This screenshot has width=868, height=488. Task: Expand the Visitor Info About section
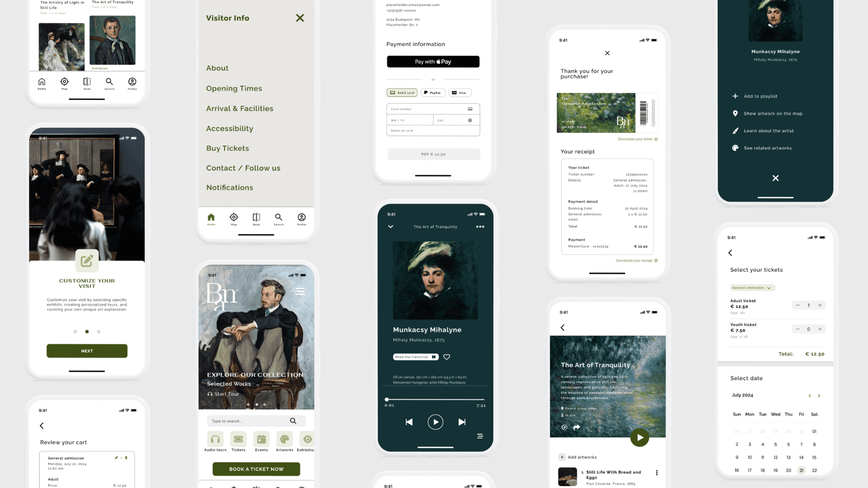(217, 67)
